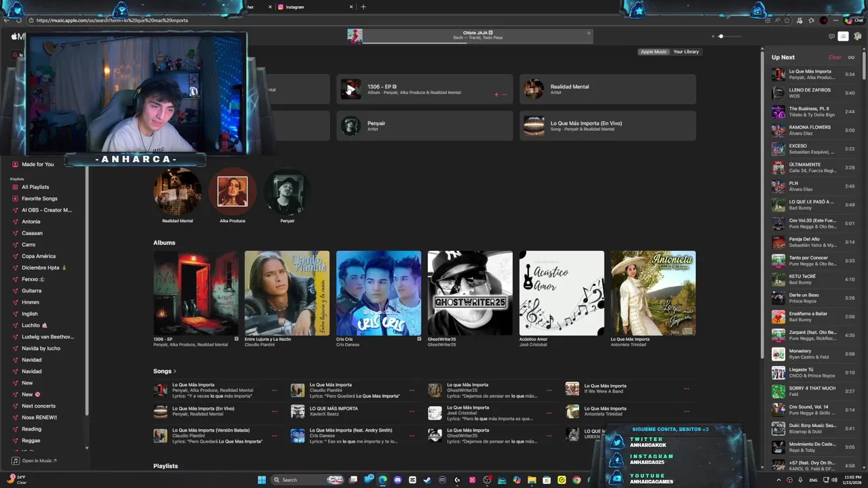Mute using the volume speaker icon
The image size is (868, 488).
[x=713, y=37]
